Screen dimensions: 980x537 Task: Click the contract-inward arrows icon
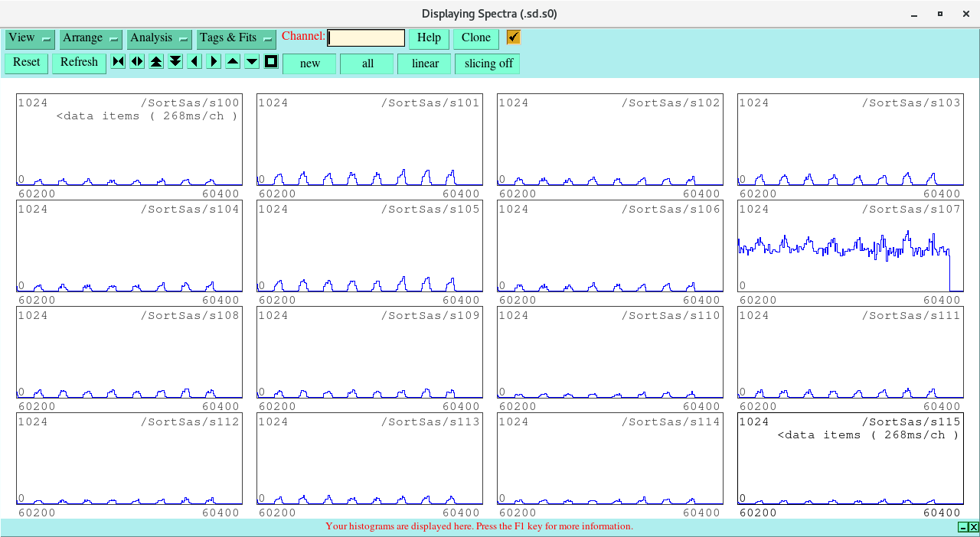pyautogui.click(x=118, y=62)
